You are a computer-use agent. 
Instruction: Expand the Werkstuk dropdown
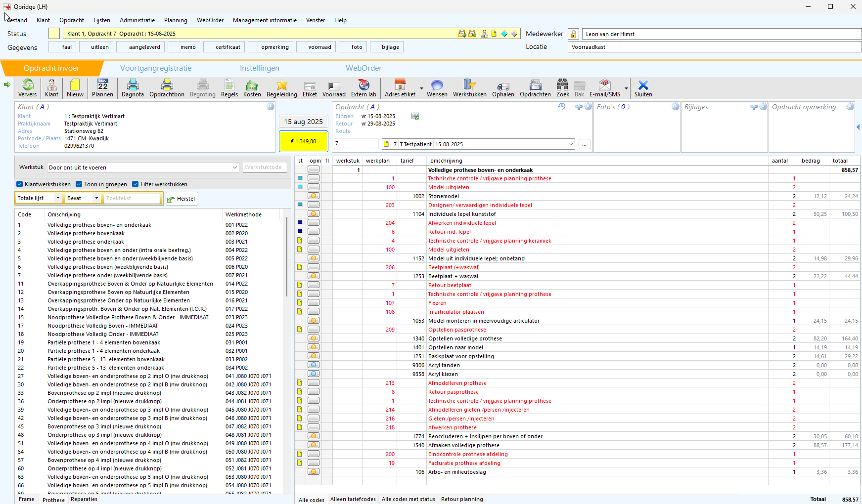click(235, 168)
